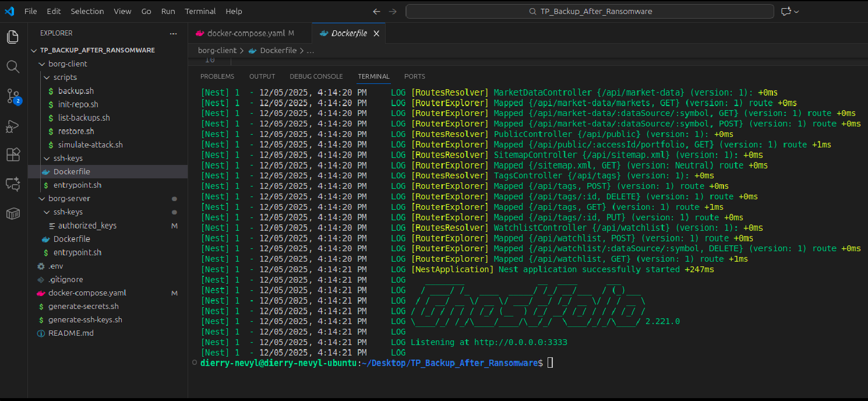Click the back navigation arrow
868x401 pixels.
[x=376, y=11]
